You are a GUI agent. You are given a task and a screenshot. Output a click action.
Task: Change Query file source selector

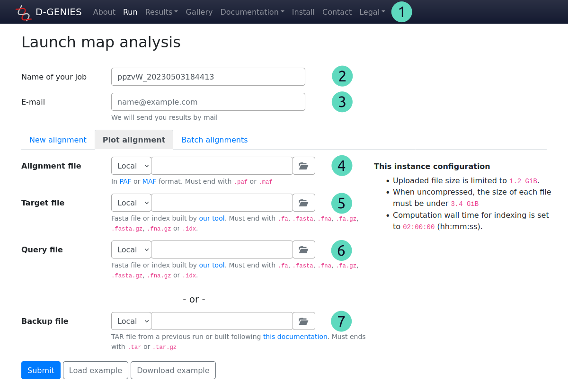coord(131,250)
